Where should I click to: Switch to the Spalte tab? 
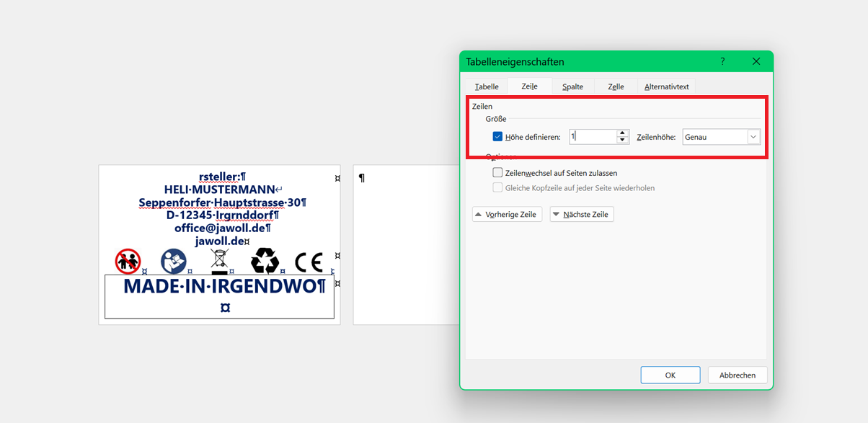click(x=572, y=86)
